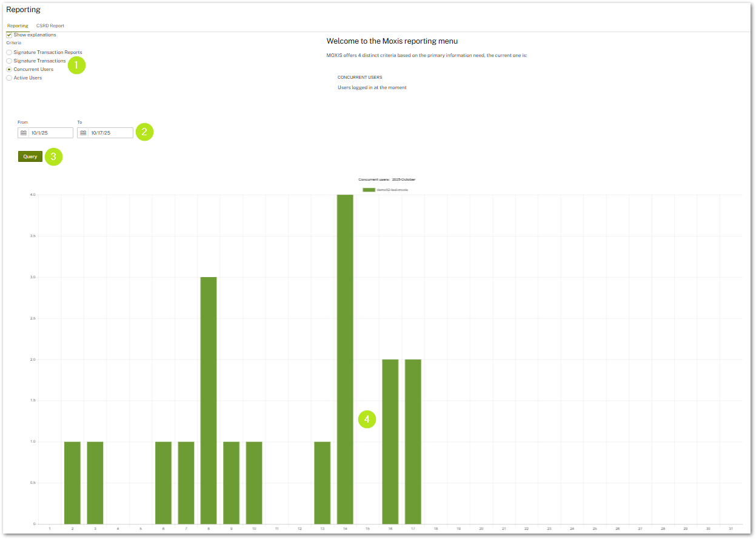This screenshot has width=756, height=539.
Task: Click the green legend swatch in chart
Action: (369, 190)
